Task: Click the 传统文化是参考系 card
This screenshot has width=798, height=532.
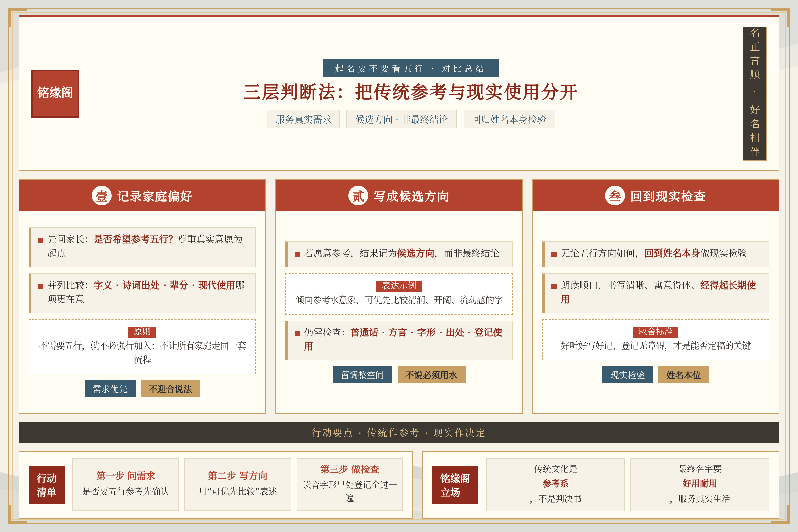Action: pos(555,484)
